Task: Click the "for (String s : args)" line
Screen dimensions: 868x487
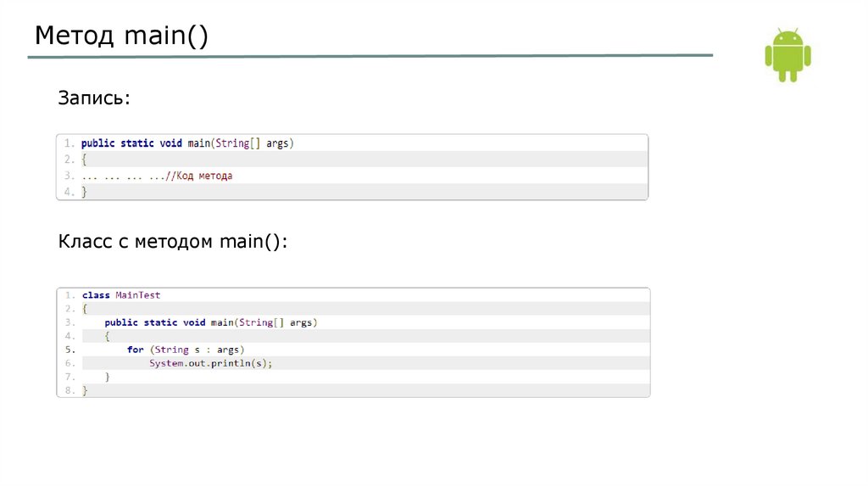Action: pyautogui.click(x=186, y=350)
